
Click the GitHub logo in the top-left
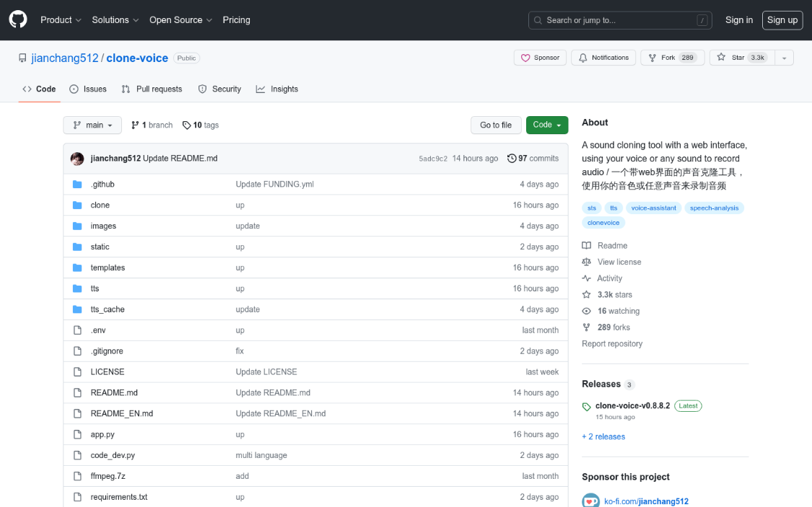click(17, 19)
